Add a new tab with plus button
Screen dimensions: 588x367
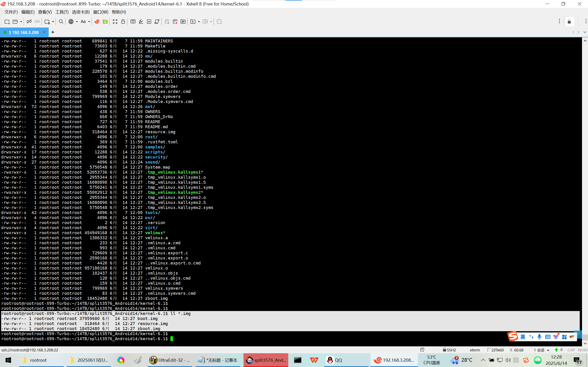[53, 32]
